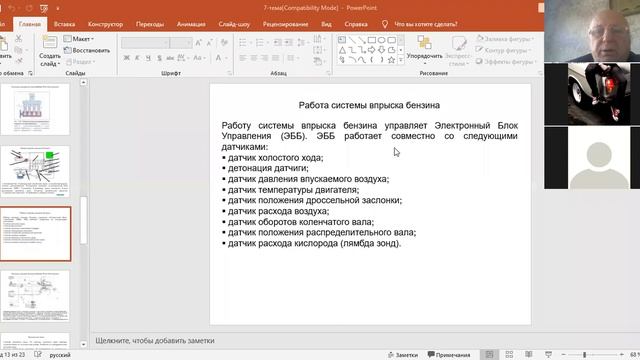The image size is (640, 360).
Task: Select the down arrow shape
Action: (x=381, y=50)
